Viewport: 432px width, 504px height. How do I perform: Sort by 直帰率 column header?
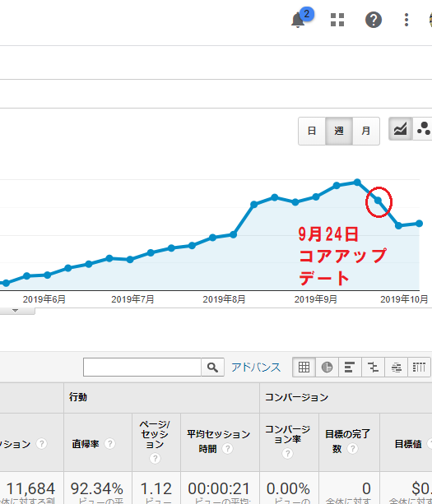click(86, 444)
